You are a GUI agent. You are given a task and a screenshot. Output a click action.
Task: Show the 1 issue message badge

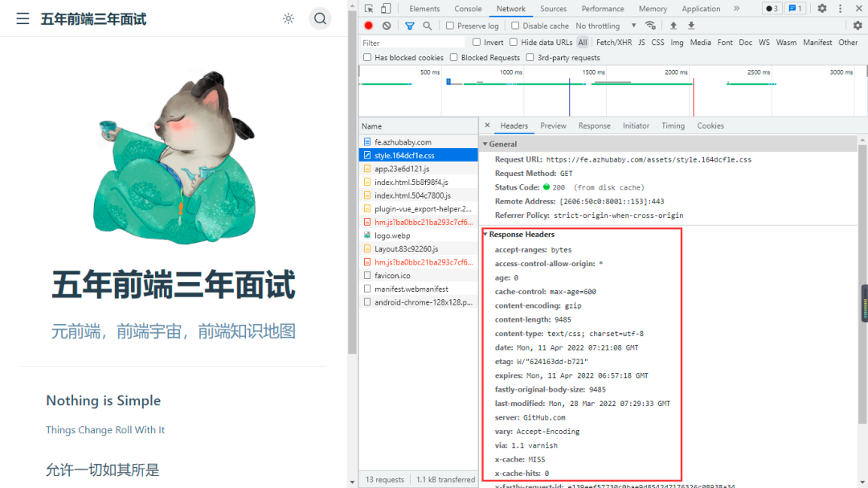click(x=796, y=8)
